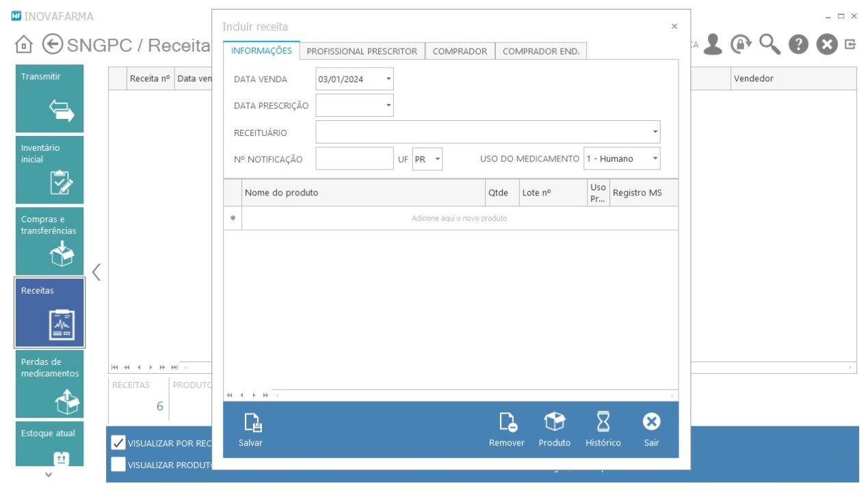Open the Uso do Medicamento dropdown
868x492 pixels.
[655, 159]
